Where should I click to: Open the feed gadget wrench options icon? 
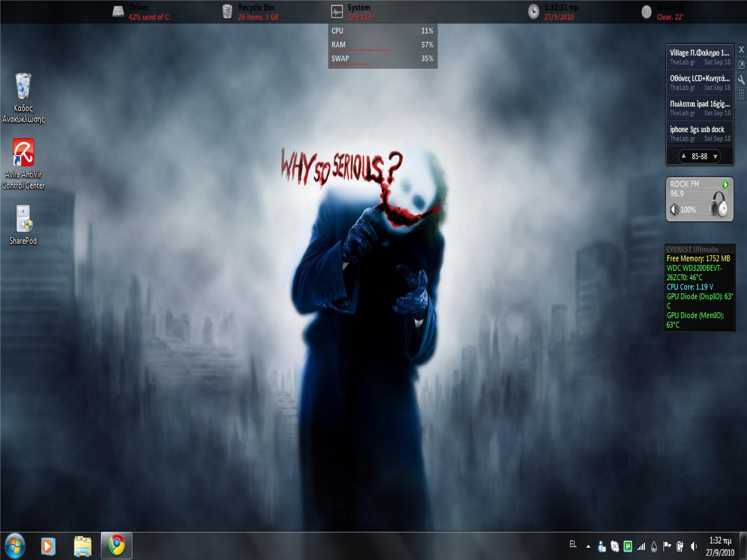click(x=741, y=80)
